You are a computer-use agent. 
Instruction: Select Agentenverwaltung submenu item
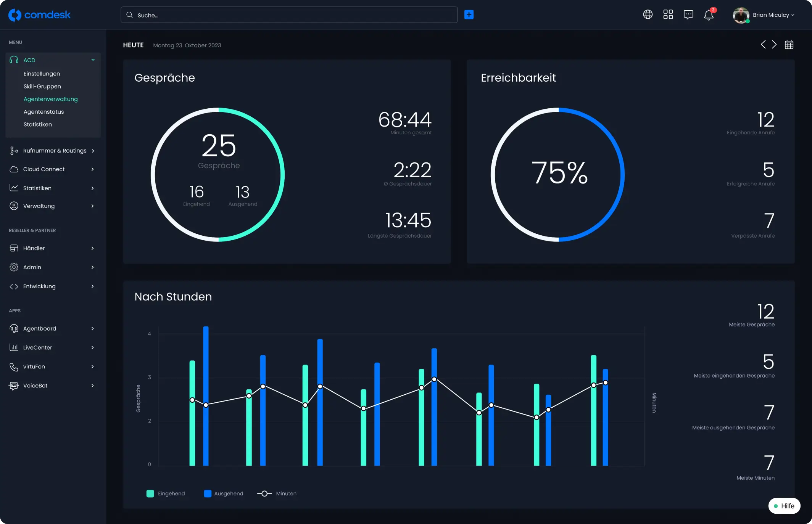click(51, 99)
